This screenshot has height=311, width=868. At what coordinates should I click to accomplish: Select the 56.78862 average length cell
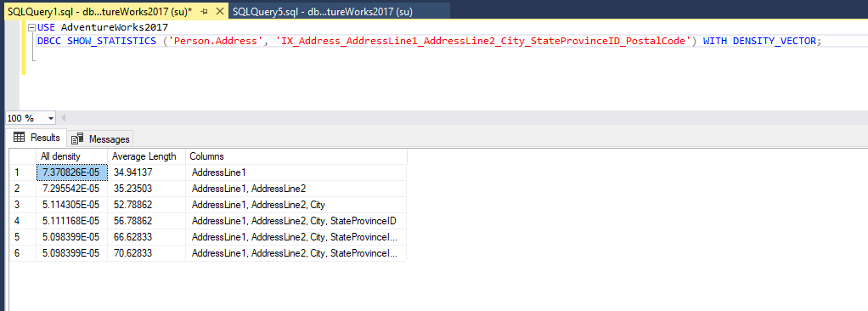pos(146,221)
